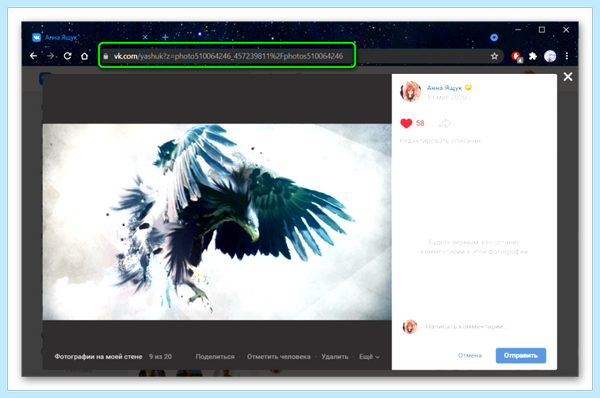Click the eagle photo to advance
Screen dimensions: 600x398
tap(217, 222)
